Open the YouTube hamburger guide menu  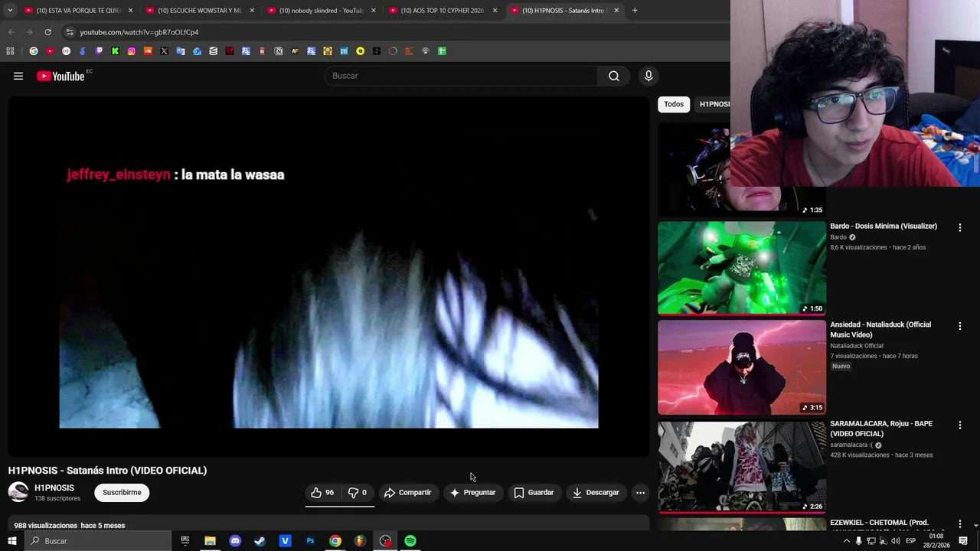point(18,76)
